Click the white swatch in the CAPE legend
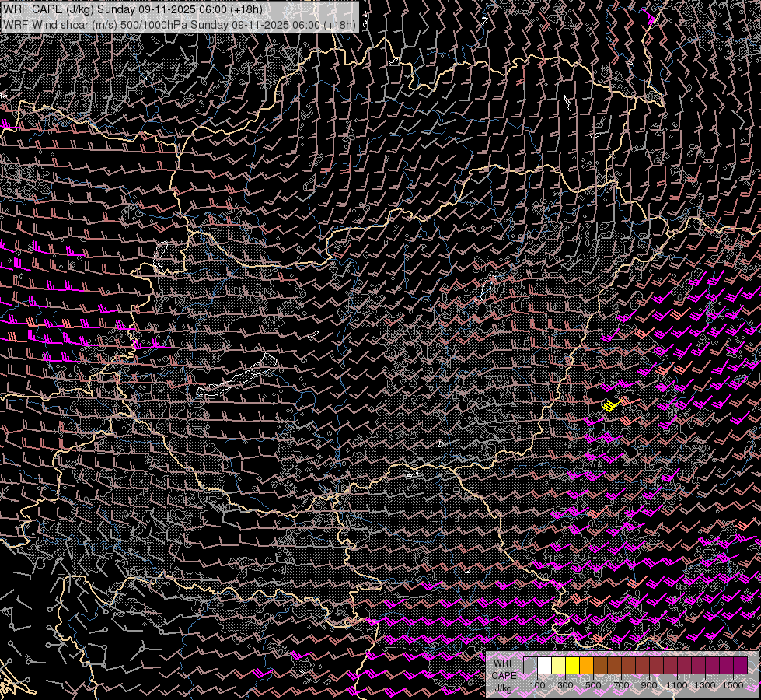 [x=544, y=666]
